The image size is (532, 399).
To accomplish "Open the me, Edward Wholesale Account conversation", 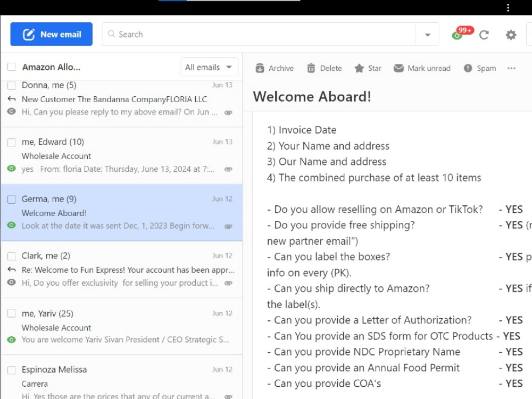I will click(x=121, y=156).
